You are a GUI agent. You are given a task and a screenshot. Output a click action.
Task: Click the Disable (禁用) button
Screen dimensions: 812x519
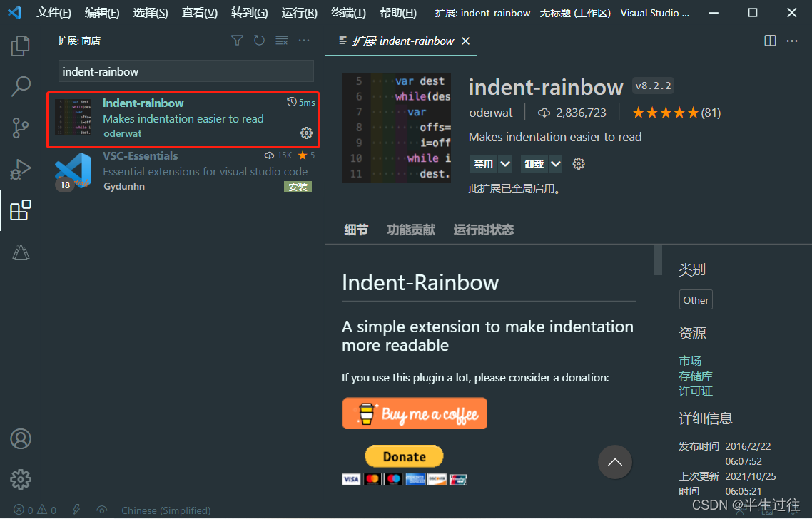click(x=484, y=164)
